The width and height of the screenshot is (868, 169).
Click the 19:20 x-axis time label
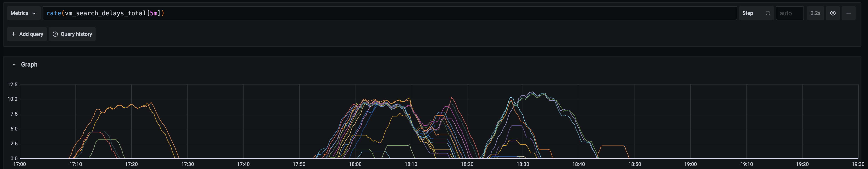click(802, 164)
